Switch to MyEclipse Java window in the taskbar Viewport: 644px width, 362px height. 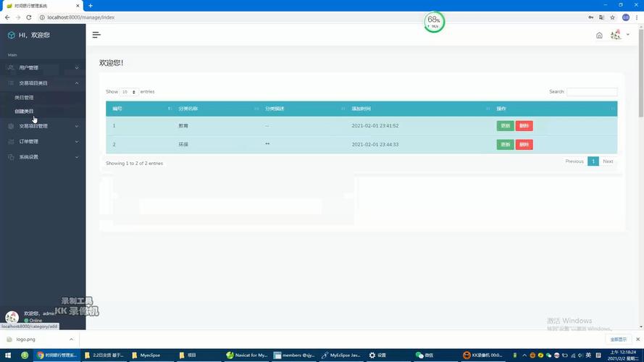[341, 355]
